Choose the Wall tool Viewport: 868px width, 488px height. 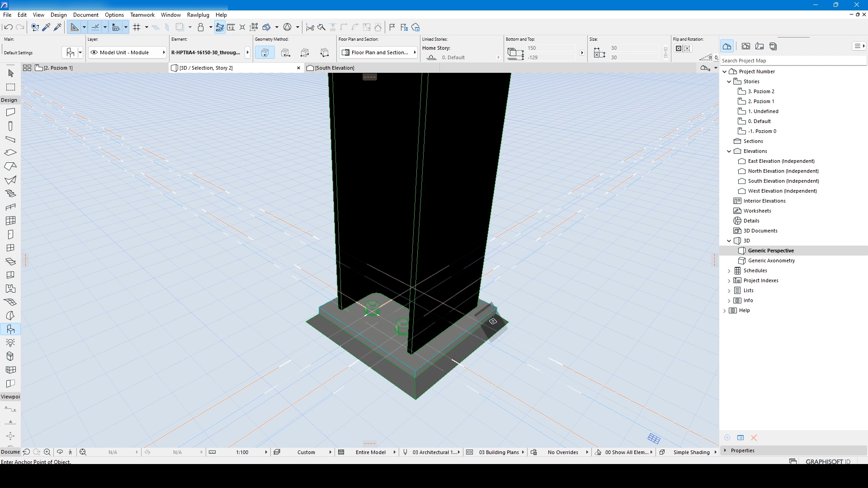pyautogui.click(x=10, y=112)
